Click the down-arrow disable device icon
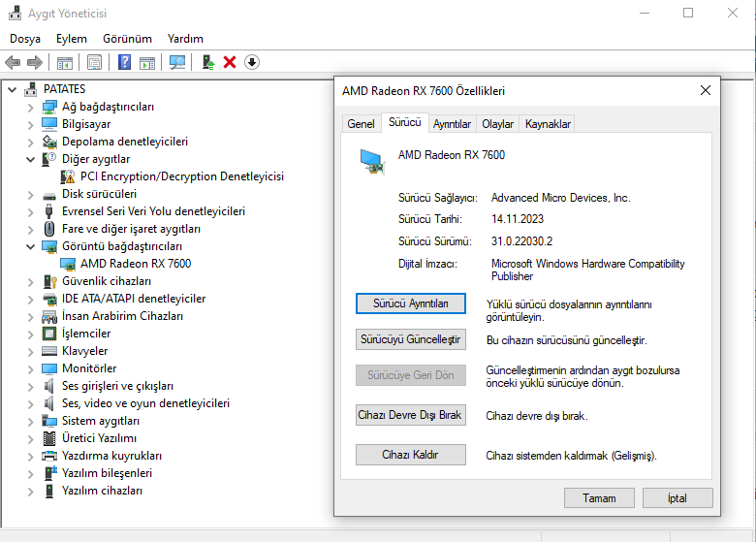Image resolution: width=756 pixels, height=542 pixels. click(x=252, y=62)
